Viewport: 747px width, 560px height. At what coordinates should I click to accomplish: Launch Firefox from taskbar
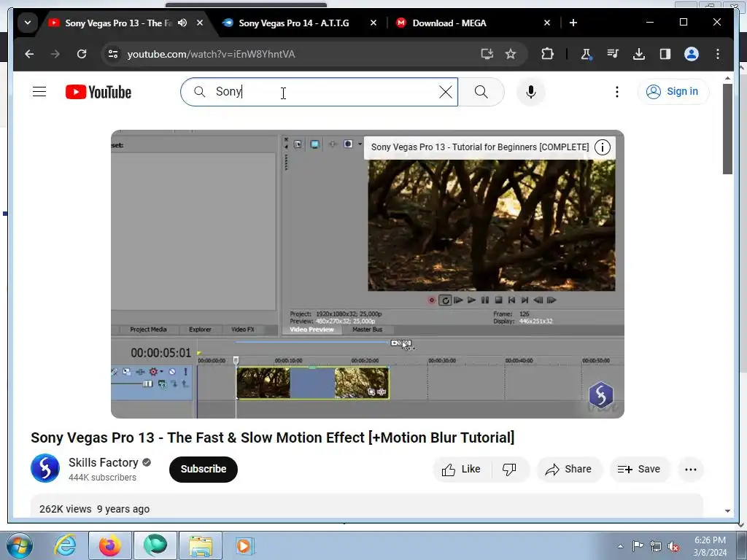pyautogui.click(x=109, y=545)
